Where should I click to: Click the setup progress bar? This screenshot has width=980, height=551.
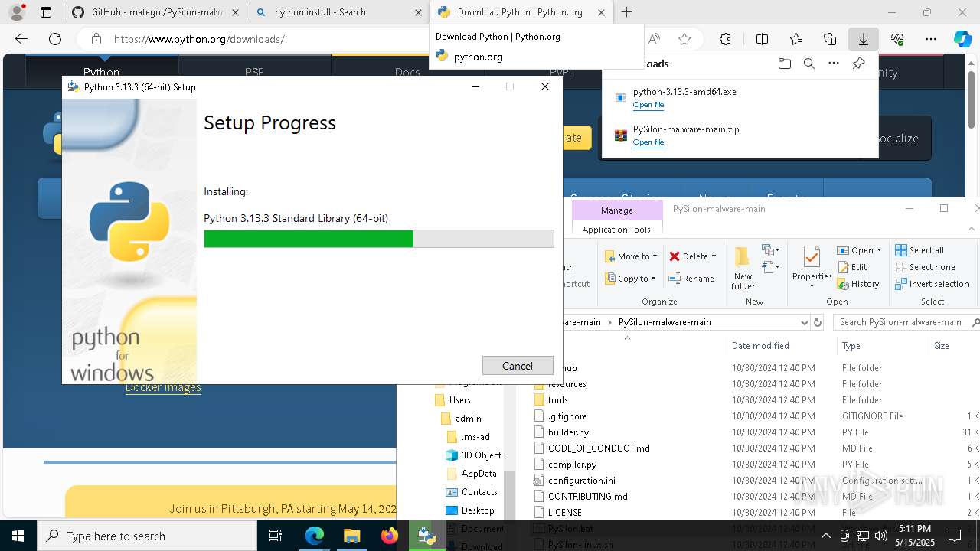379,239
